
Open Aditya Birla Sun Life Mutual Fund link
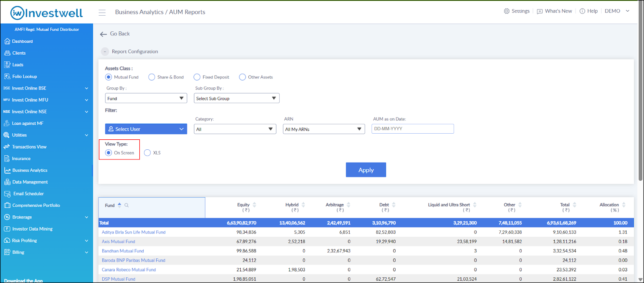134,232
